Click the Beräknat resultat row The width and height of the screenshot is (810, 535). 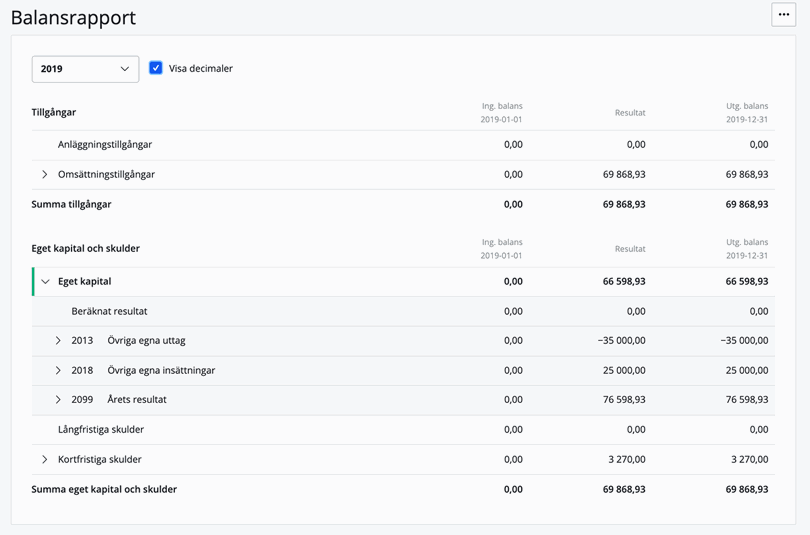pyautogui.click(x=109, y=311)
